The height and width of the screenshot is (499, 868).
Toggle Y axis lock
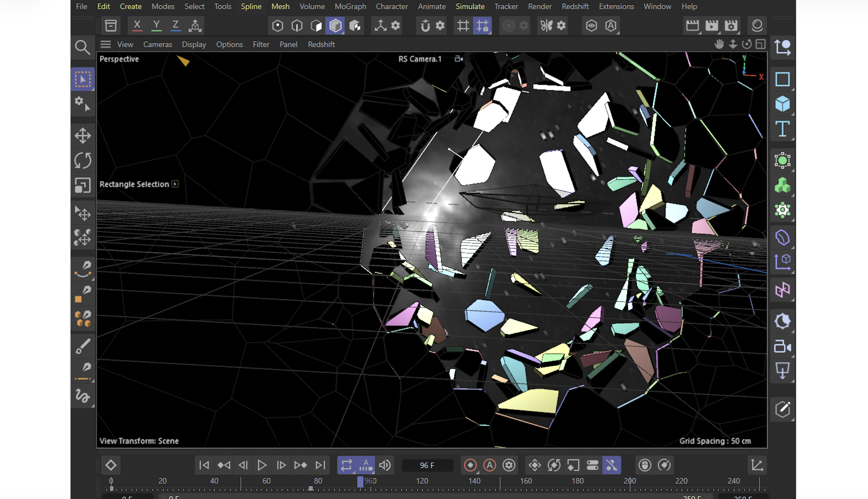[156, 25]
